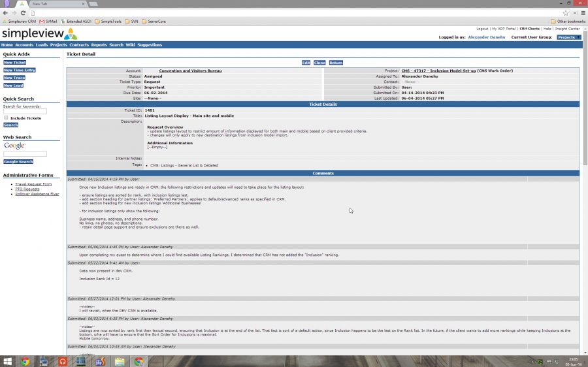Open the ServerCore bookmark folder
This screenshot has height=367, width=588.
tap(154, 22)
